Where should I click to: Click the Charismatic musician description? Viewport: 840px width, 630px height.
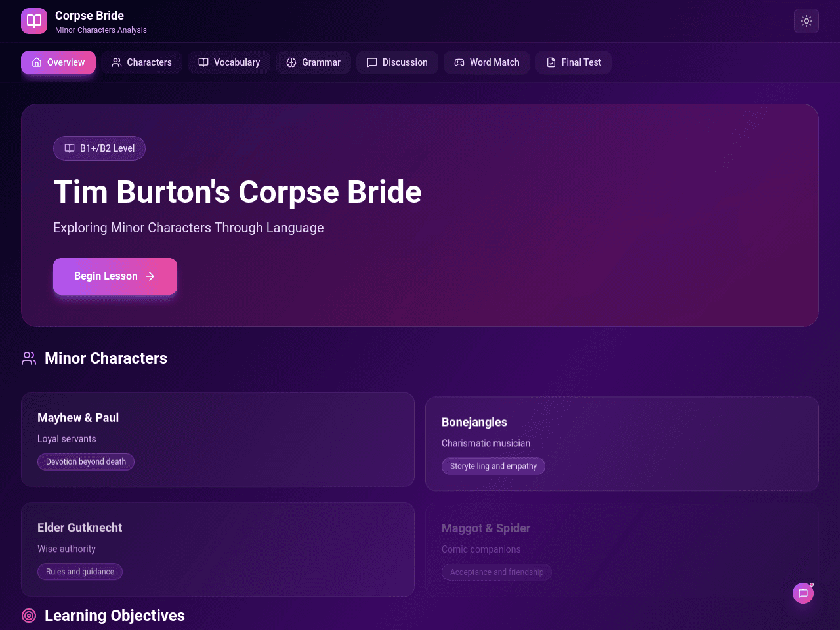click(x=486, y=444)
